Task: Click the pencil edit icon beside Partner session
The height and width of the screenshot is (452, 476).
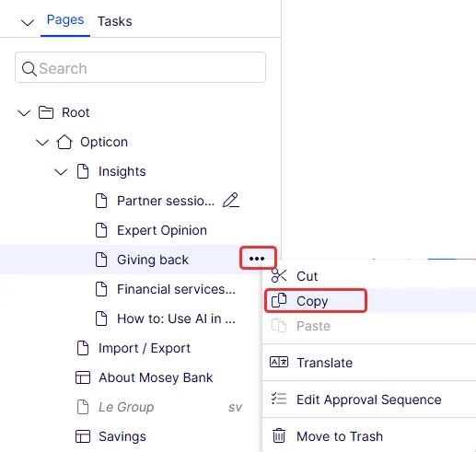Action: tap(231, 201)
